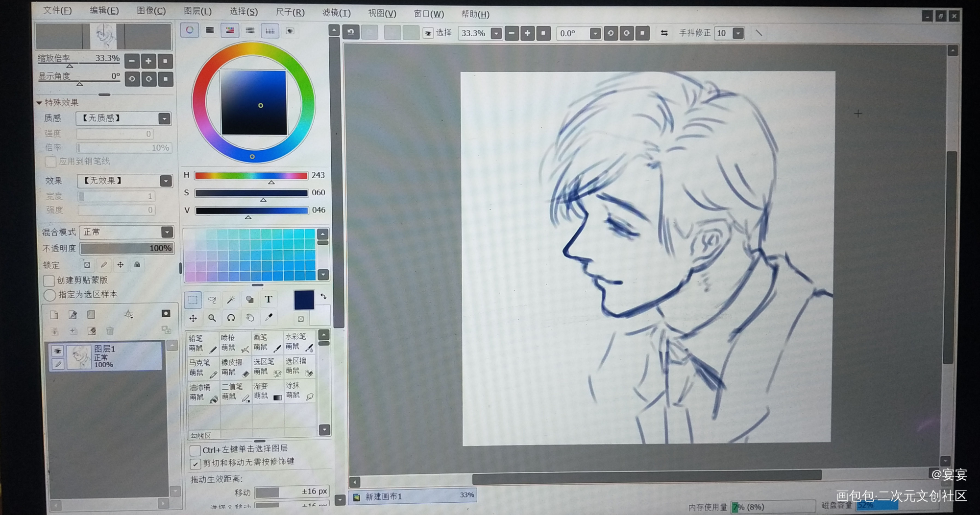Select the text tool
Image resolution: width=980 pixels, height=515 pixels.
[x=268, y=299]
